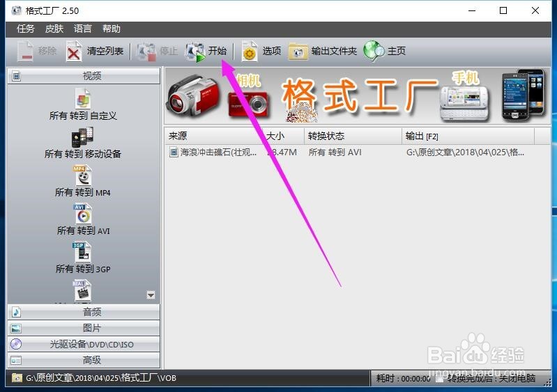Click the 格式工厂 banner image

coord(358,95)
